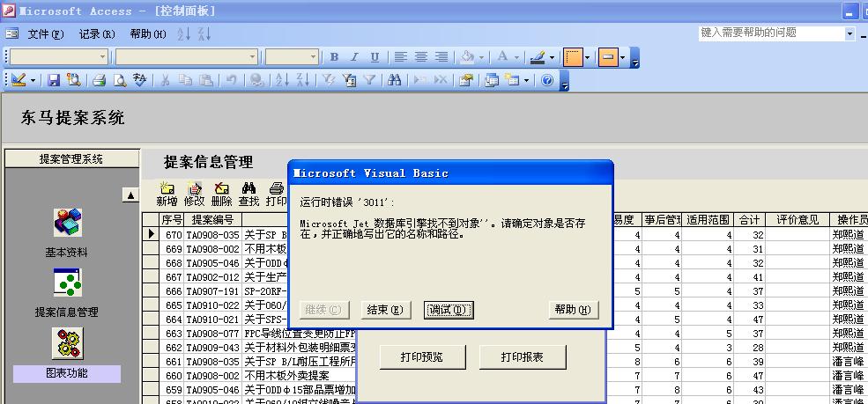Open the New Object dropdown arrow
Image resolution: width=868 pixels, height=404 pixels.
click(x=526, y=81)
